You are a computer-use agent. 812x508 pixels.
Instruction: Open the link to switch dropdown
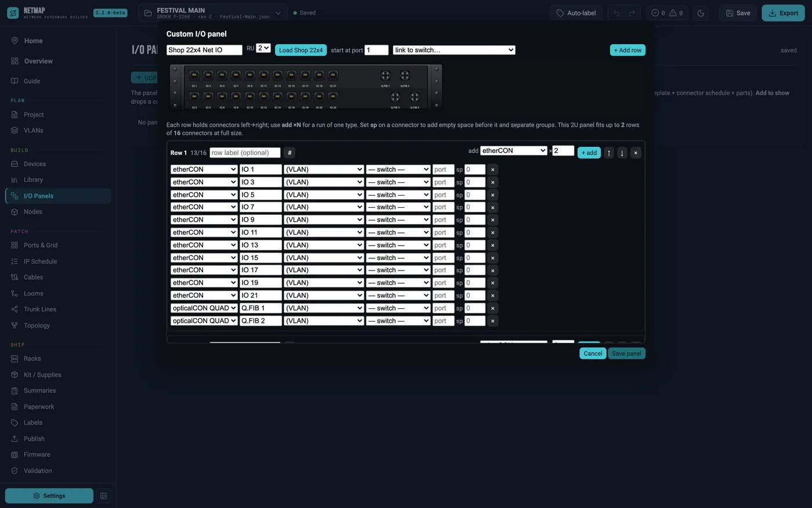pos(454,50)
